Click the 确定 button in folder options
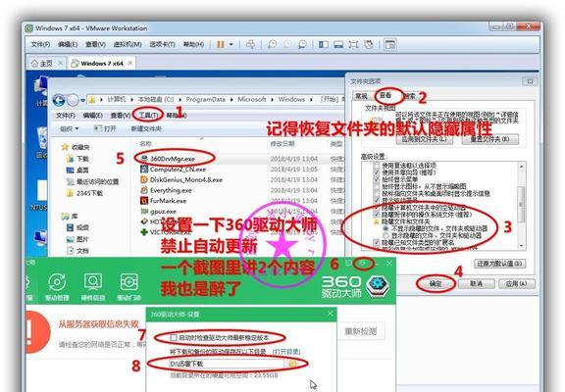565x392 pixels. click(x=436, y=283)
